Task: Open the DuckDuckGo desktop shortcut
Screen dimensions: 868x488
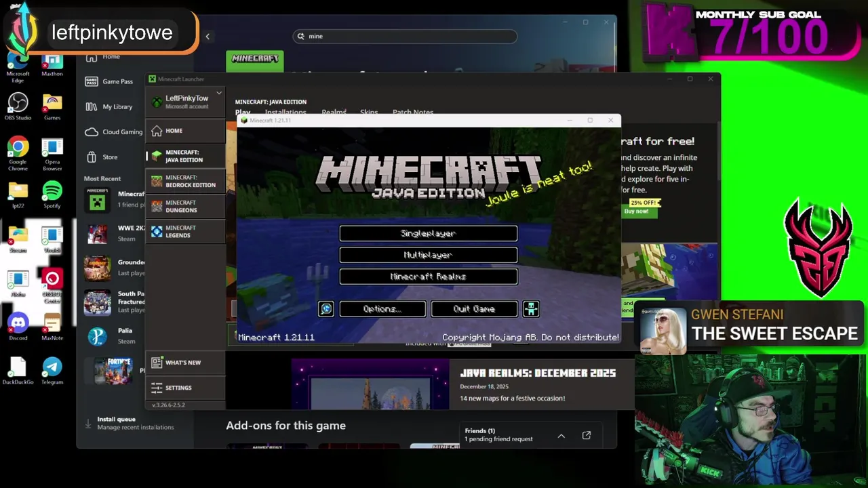Action: tap(18, 371)
